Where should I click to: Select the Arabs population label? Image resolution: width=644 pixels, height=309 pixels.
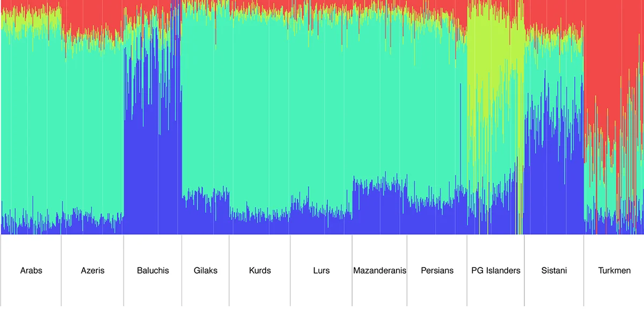[31, 270]
